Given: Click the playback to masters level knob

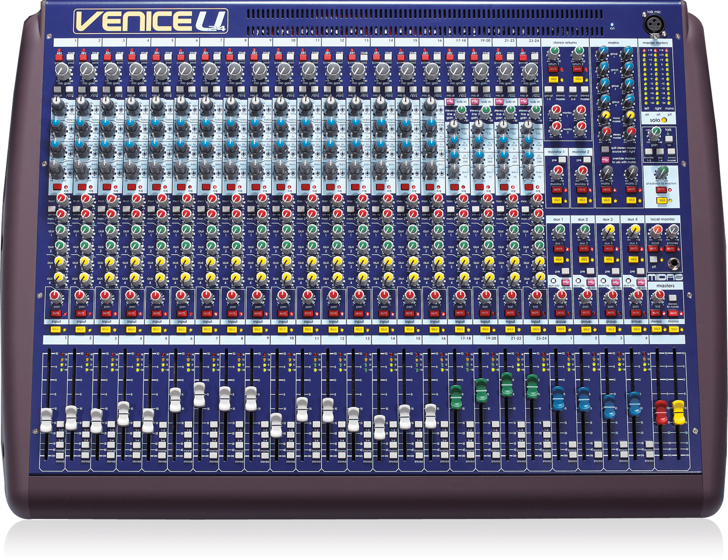Looking at the screenshot, I should tap(661, 173).
